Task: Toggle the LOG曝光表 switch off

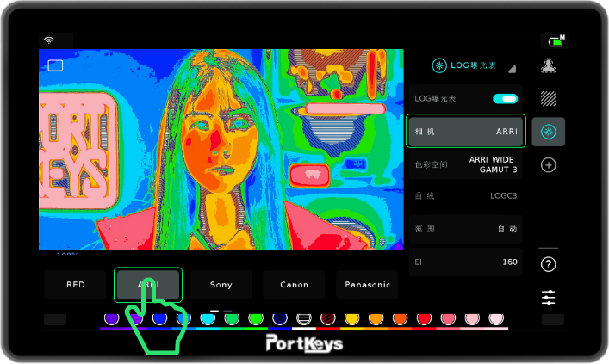Action: pos(505,99)
